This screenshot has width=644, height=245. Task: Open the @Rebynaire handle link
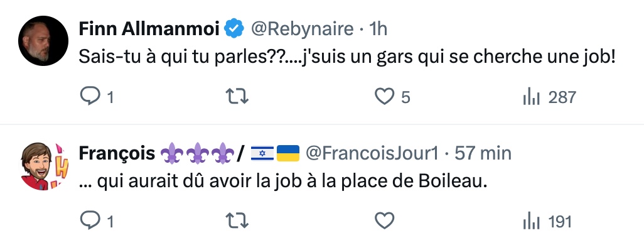coord(302,29)
